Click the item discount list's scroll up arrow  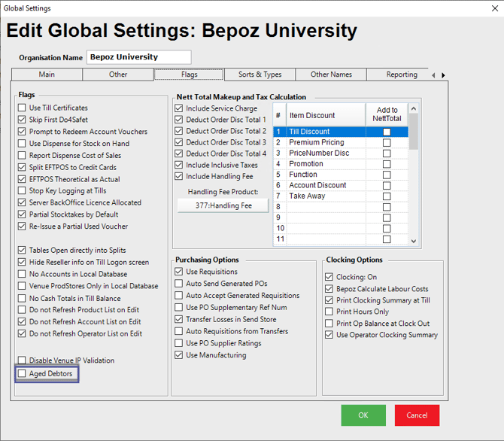click(414, 109)
